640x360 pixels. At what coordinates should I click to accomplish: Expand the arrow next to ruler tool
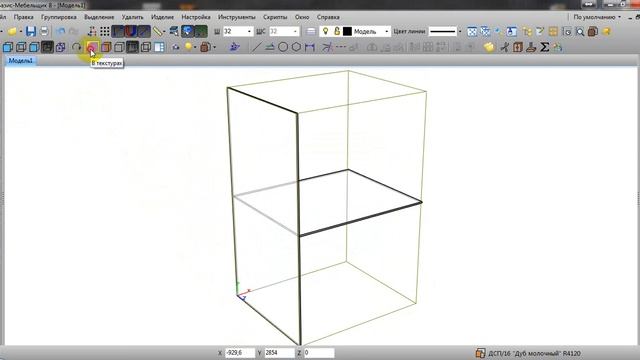coord(165,32)
